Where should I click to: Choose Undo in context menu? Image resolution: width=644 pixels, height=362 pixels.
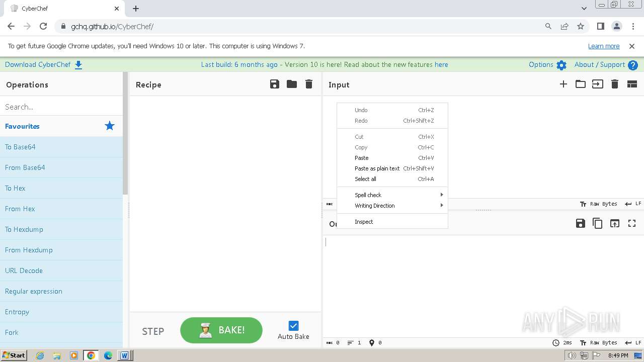392,110
